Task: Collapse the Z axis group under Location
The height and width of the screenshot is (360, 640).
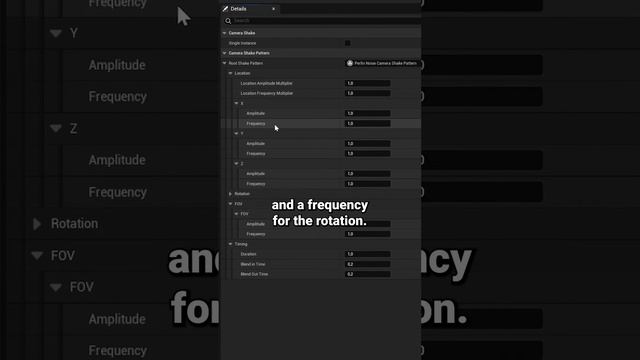Action: tap(236, 164)
